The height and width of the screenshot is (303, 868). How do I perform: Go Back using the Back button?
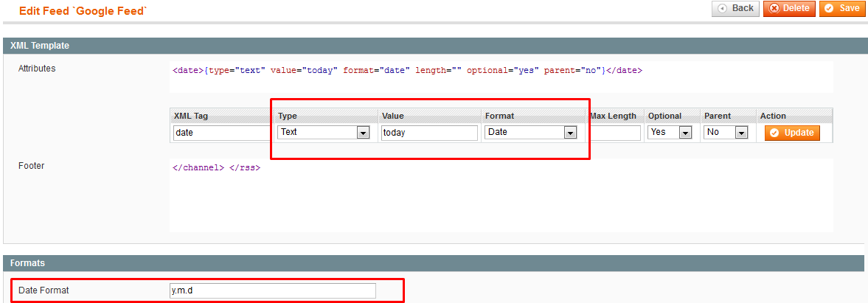[x=735, y=8]
